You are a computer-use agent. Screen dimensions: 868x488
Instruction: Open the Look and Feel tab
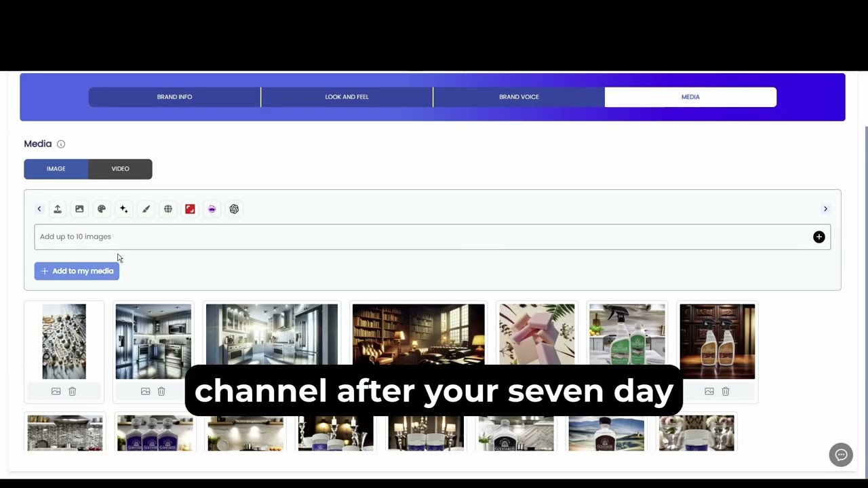coord(347,97)
